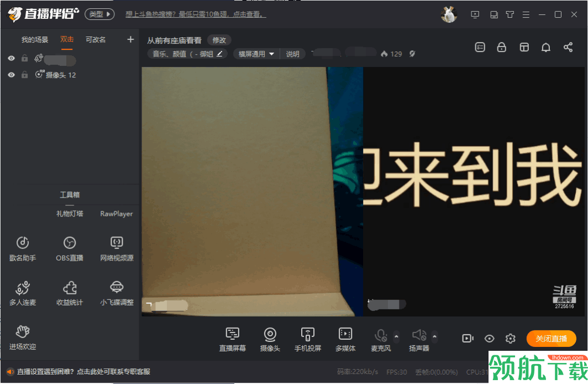Screen dimensions: 588x384
Task: Open RawPlayer tool
Action: [116, 214]
